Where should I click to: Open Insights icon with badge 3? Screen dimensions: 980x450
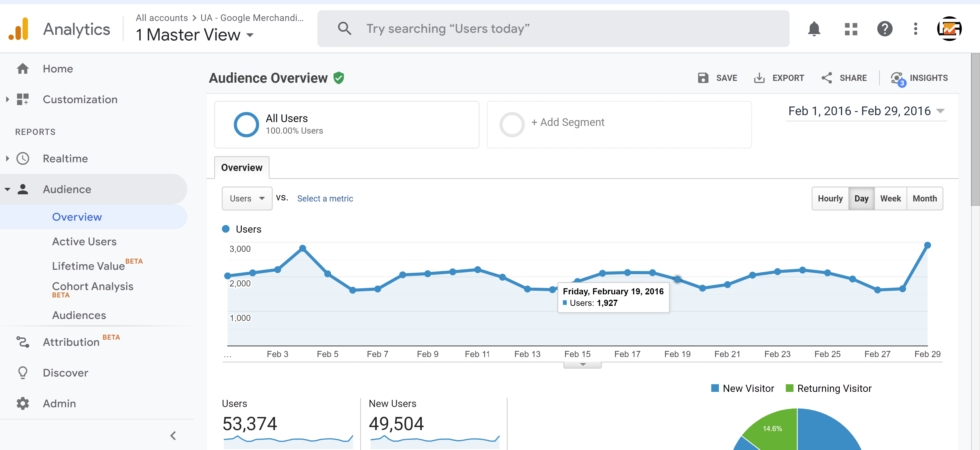point(898,79)
